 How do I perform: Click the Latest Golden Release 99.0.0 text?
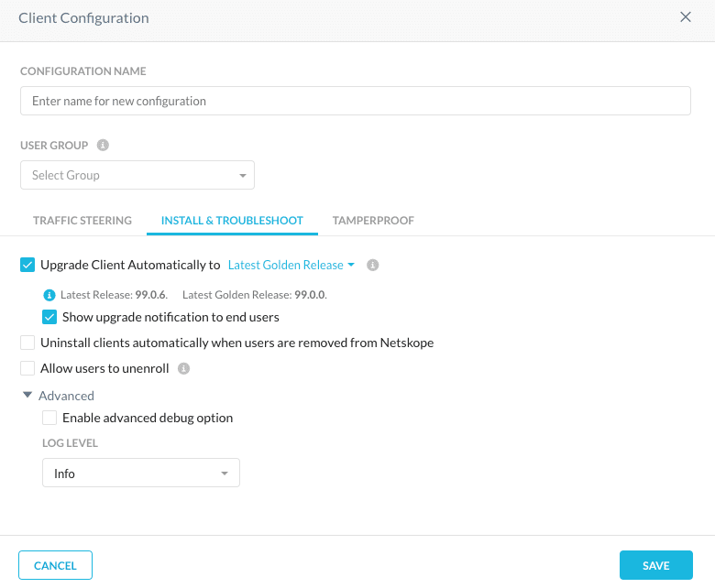[255, 295]
